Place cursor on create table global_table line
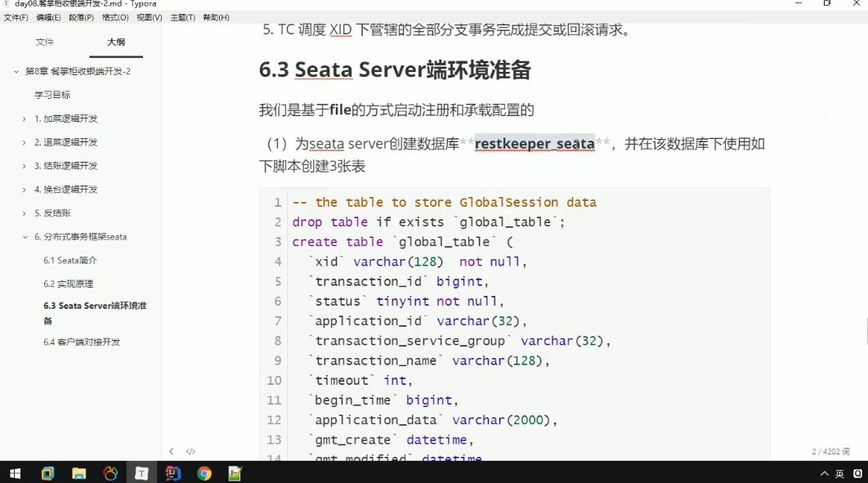 (402, 243)
